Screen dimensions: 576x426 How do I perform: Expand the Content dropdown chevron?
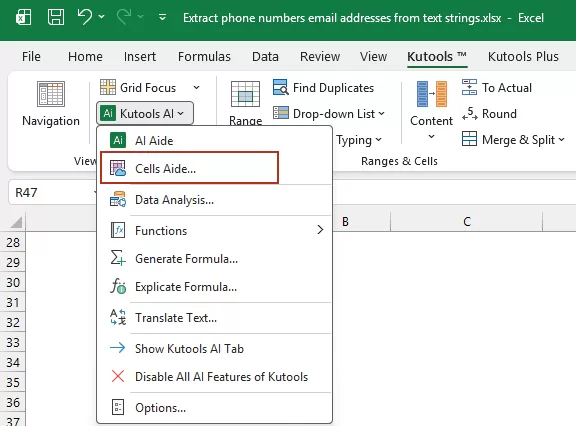pos(432,137)
